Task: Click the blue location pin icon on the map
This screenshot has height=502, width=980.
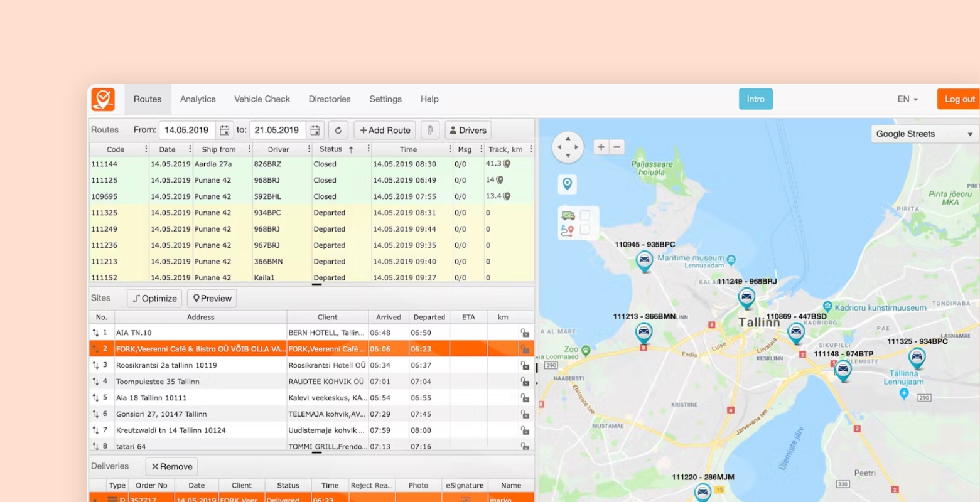Action: tap(567, 183)
